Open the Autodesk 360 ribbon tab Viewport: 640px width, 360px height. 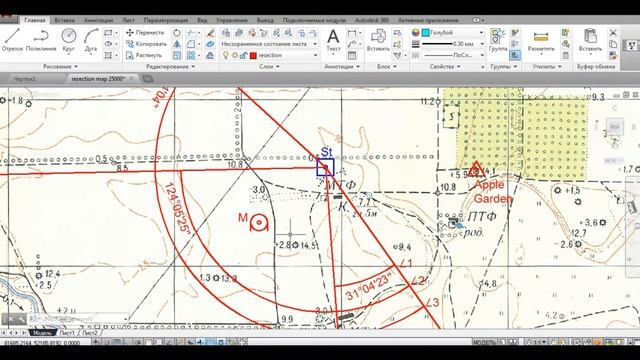[371, 20]
